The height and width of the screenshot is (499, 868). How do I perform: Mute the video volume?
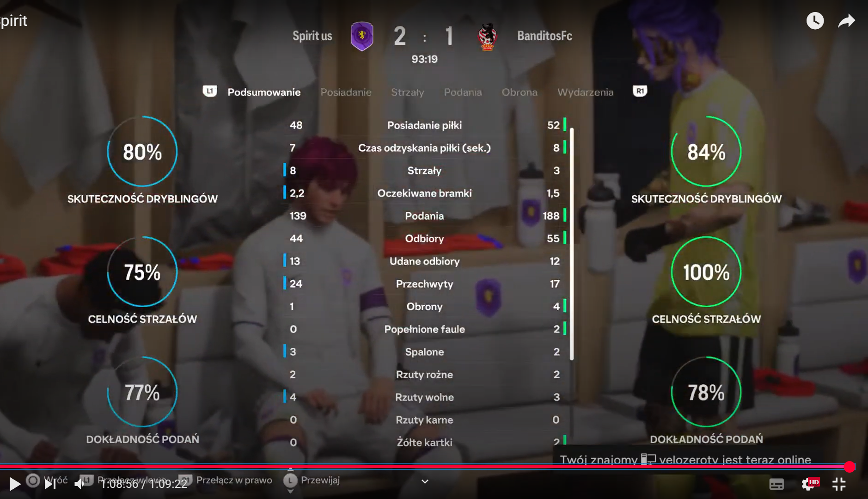pos(79,484)
